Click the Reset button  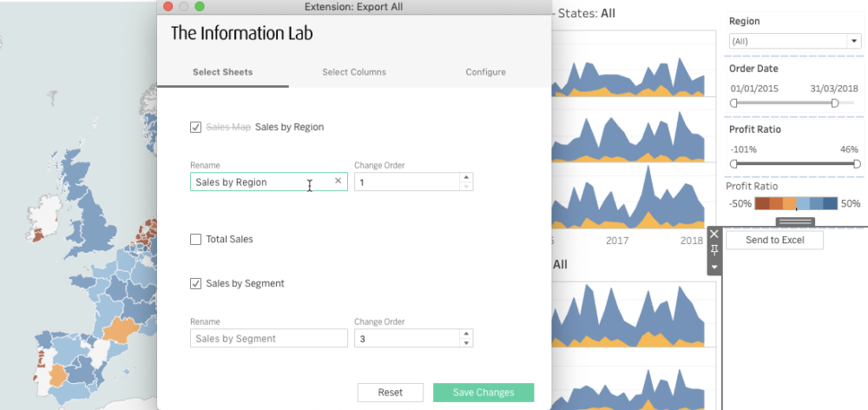391,393
